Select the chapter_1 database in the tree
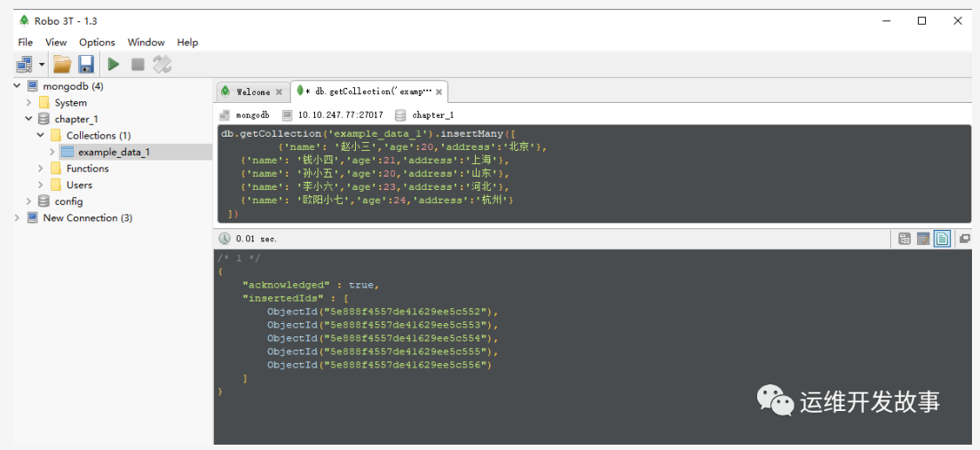Viewport: 980px width, 450px height. pos(76,119)
